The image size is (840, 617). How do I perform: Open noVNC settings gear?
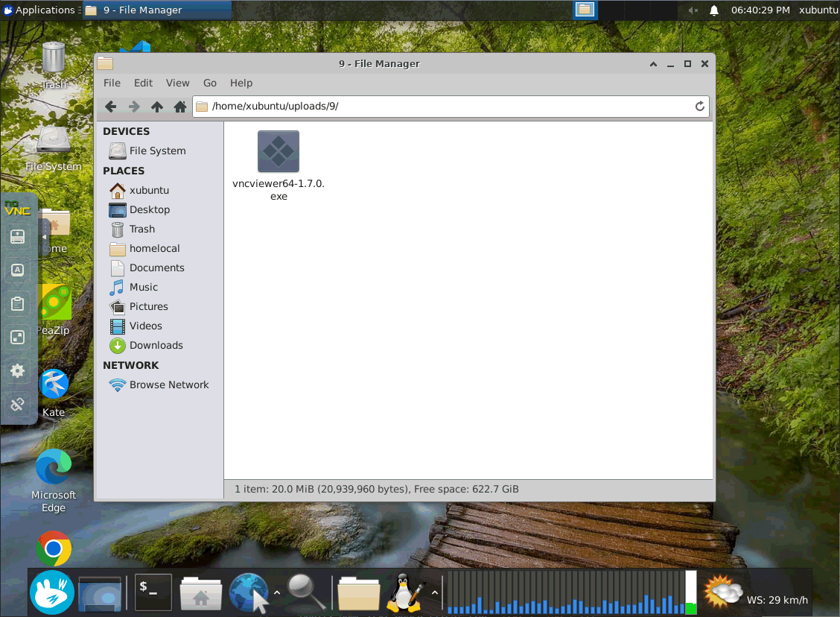(x=18, y=370)
